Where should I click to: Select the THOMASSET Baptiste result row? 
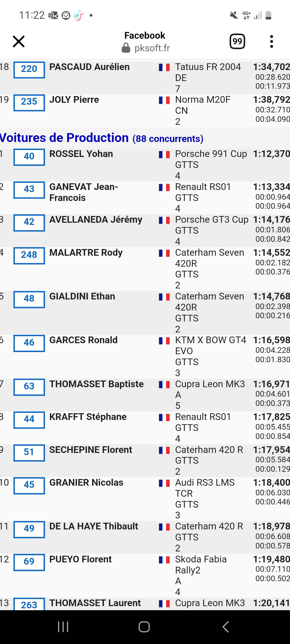145,395
